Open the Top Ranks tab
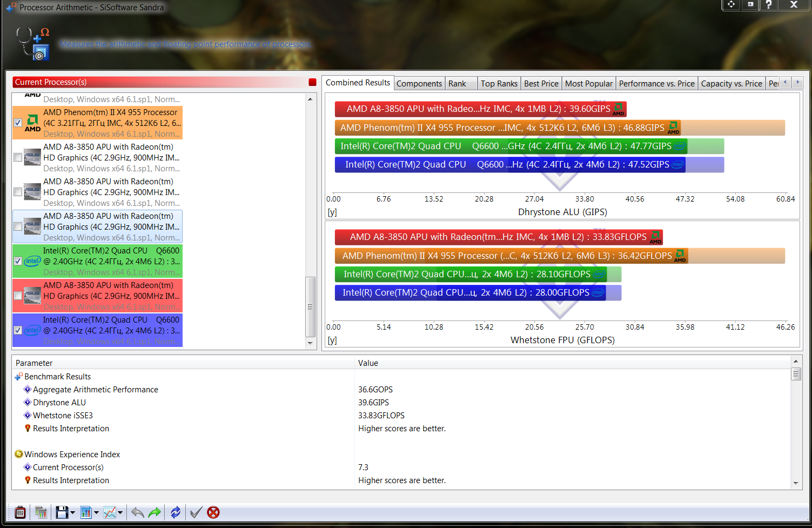 point(499,83)
